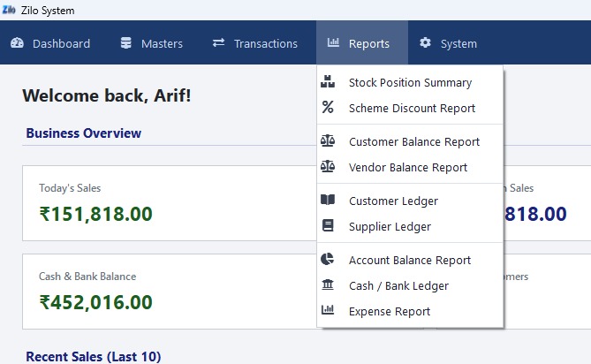Open the System menu
591x364 pixels.
coord(449,43)
